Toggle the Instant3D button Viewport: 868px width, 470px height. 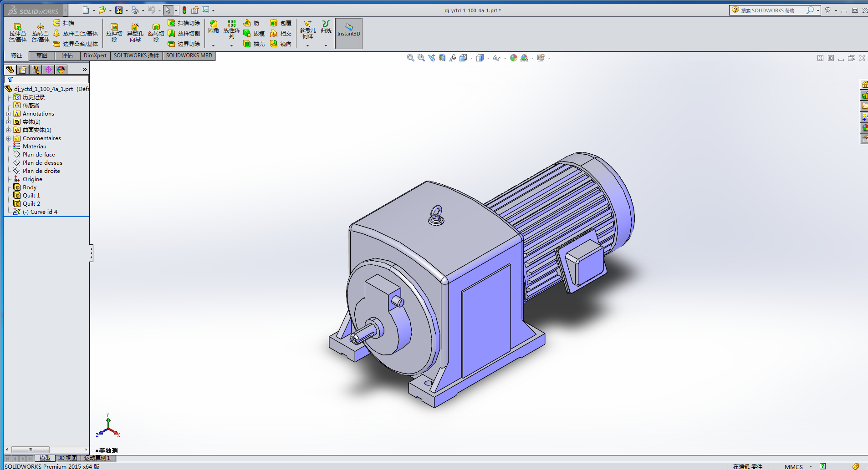coord(348,33)
